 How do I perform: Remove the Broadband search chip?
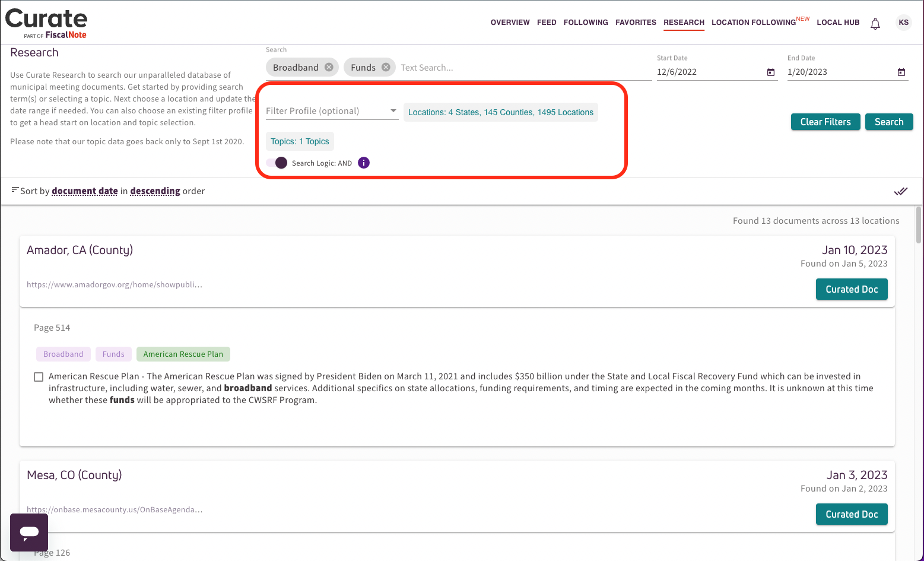(x=329, y=68)
